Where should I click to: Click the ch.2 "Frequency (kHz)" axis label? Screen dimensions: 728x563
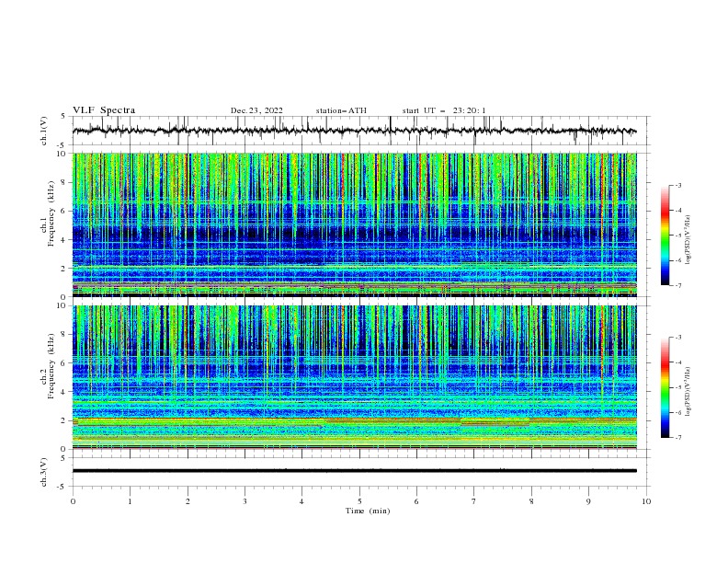click(51, 366)
